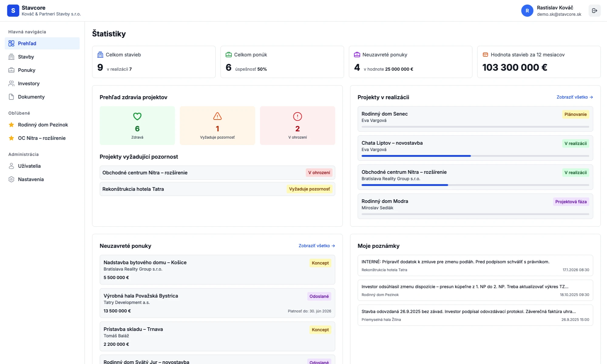
Task: Click Zobraziť všetko in Neuzavreté ponuky
Action: (x=317, y=246)
